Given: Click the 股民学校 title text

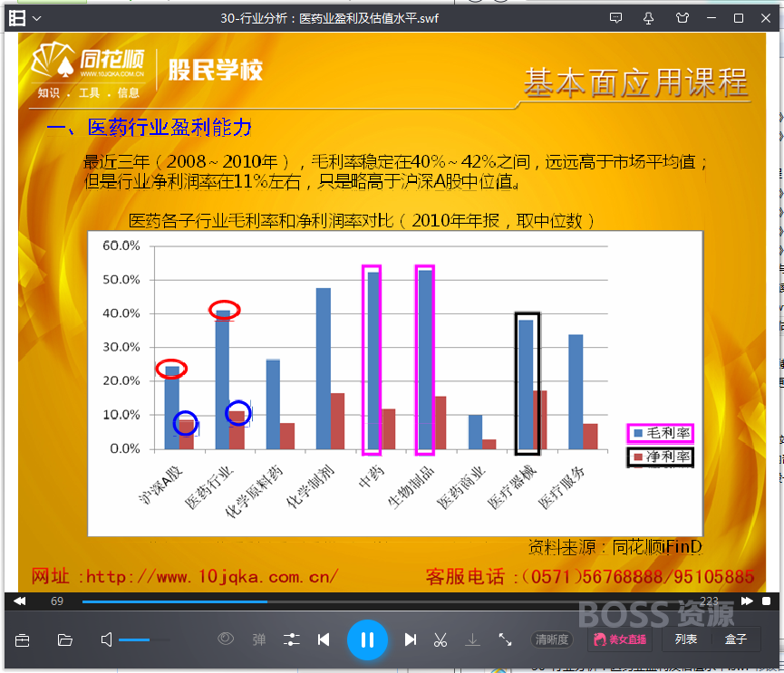Looking at the screenshot, I should point(216,70).
